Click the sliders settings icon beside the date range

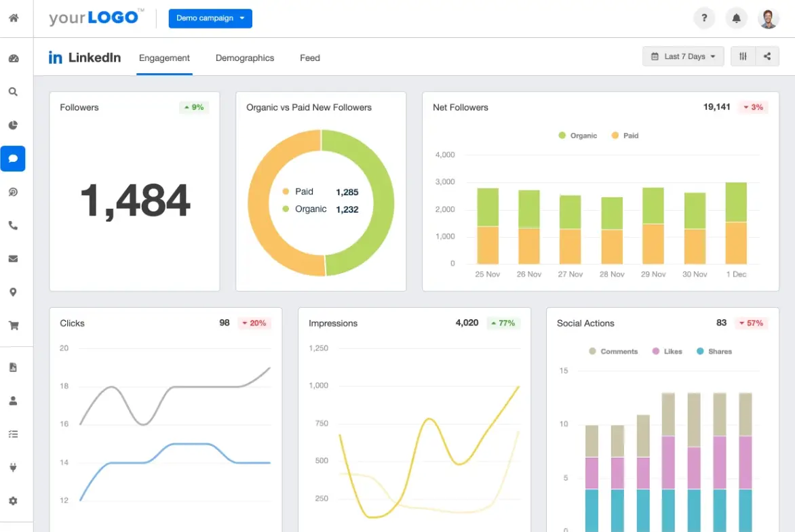point(743,56)
